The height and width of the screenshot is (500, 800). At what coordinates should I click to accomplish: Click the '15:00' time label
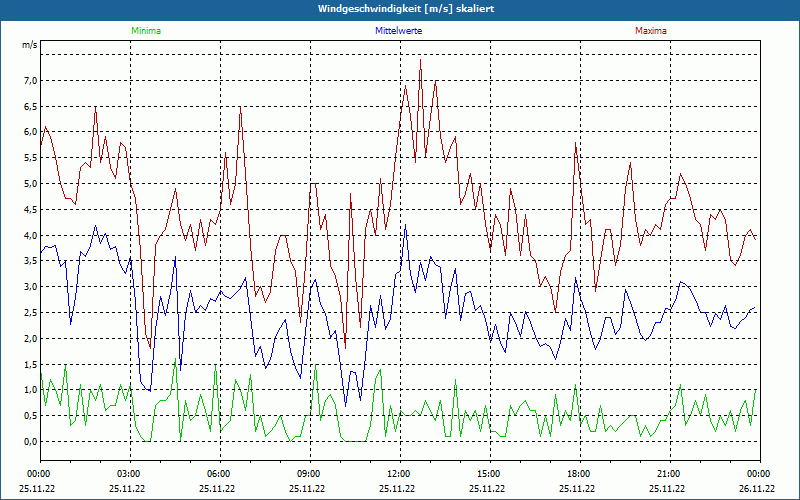click(487, 474)
